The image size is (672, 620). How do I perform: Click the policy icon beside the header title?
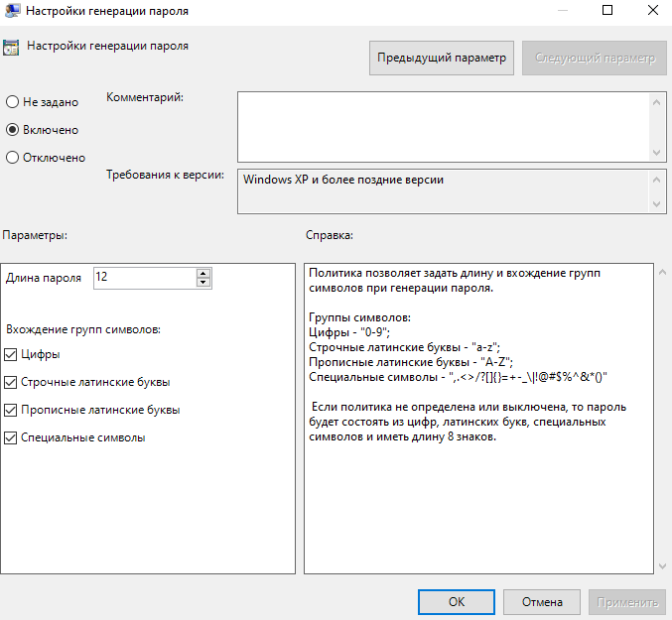[x=10, y=47]
